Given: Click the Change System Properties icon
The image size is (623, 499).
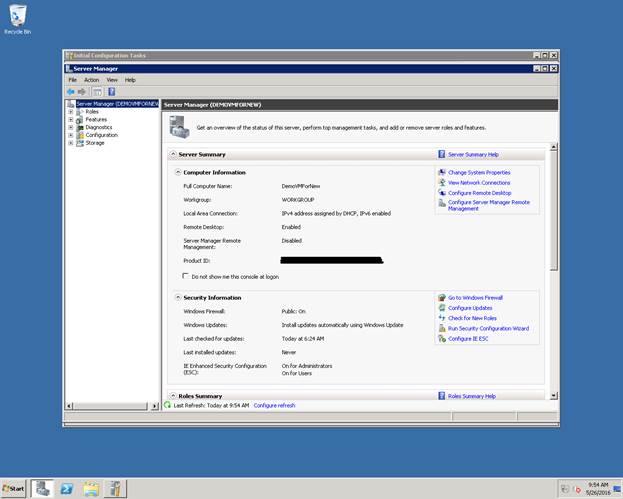Looking at the screenshot, I should [x=442, y=172].
